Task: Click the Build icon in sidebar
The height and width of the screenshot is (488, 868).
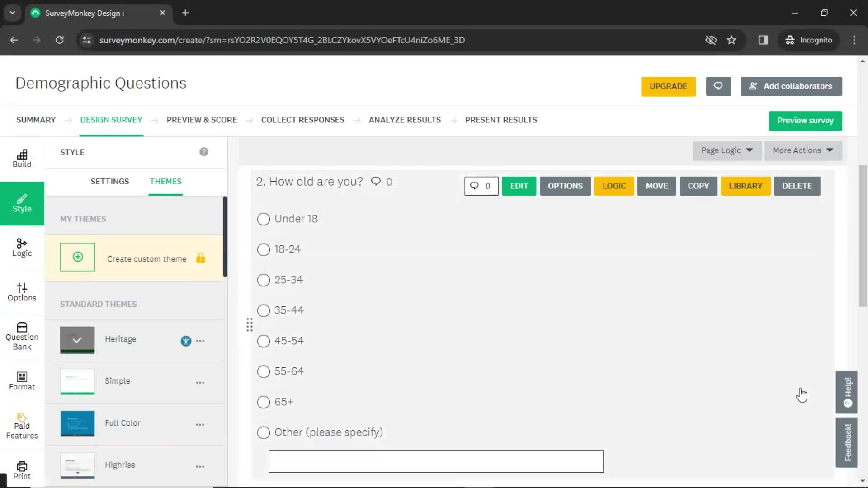Action: (21, 158)
